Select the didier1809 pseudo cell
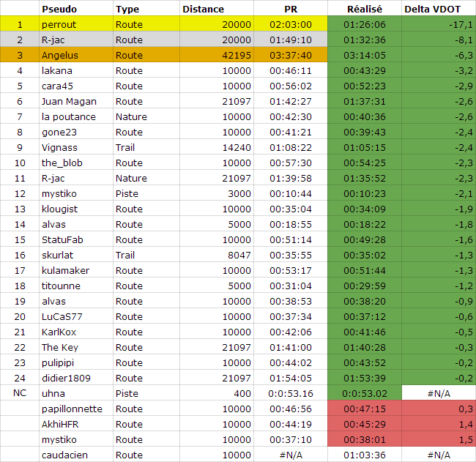The width and height of the screenshot is (476, 462). pos(76,378)
